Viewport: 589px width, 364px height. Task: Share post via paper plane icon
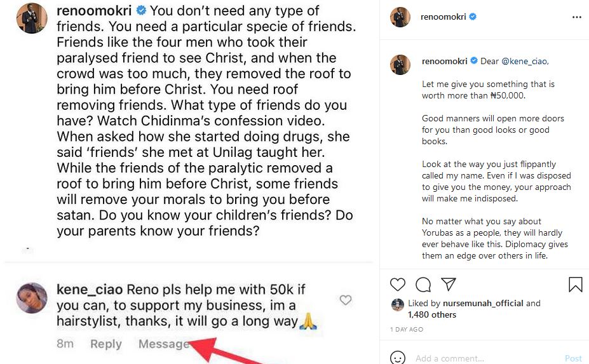[x=449, y=284]
